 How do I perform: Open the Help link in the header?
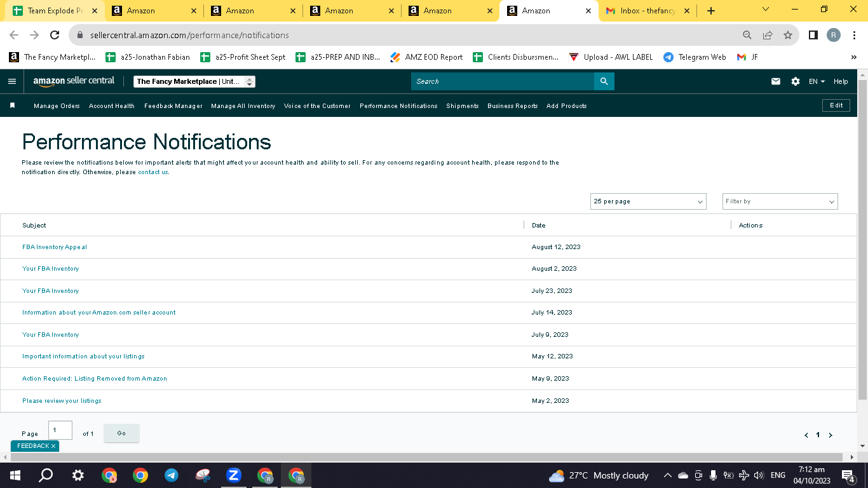(x=841, y=81)
